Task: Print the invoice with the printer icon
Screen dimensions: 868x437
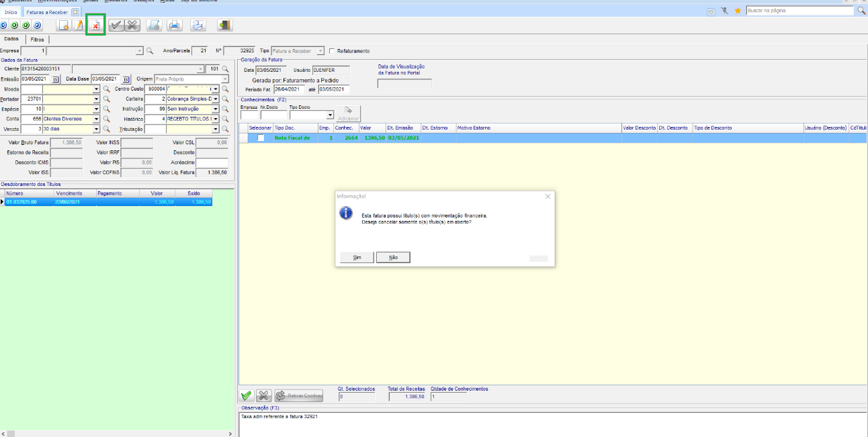Action: point(175,26)
